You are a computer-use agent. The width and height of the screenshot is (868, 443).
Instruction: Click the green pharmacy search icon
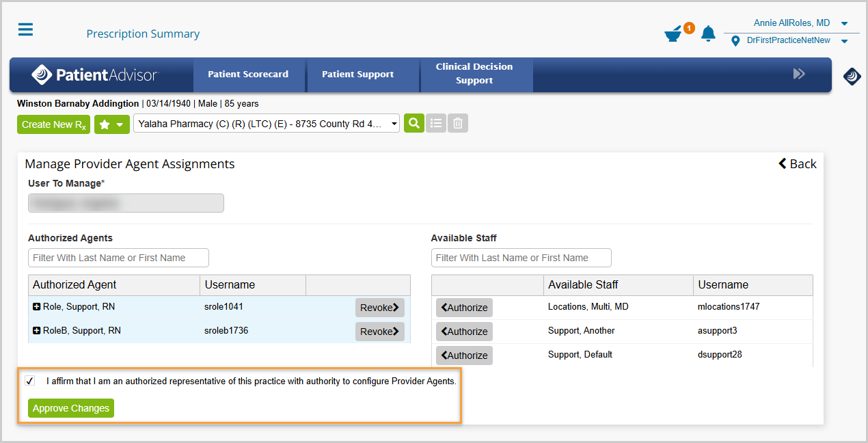coord(414,123)
